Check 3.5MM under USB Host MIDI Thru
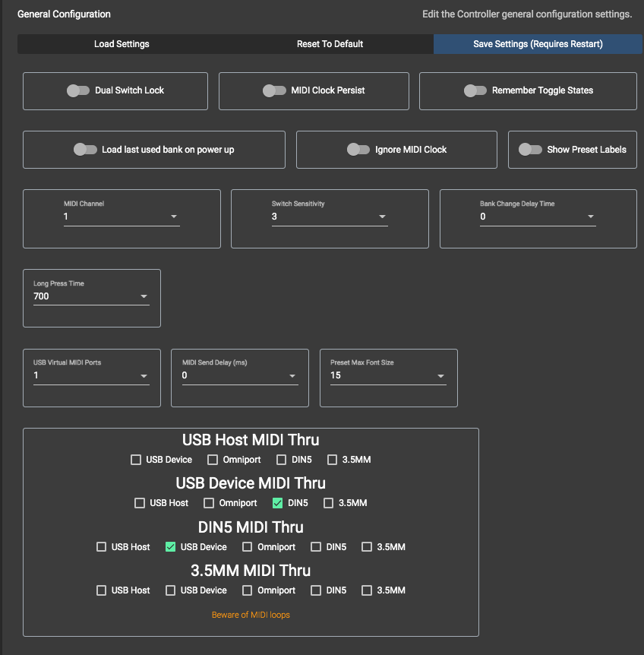644x655 pixels. point(332,460)
